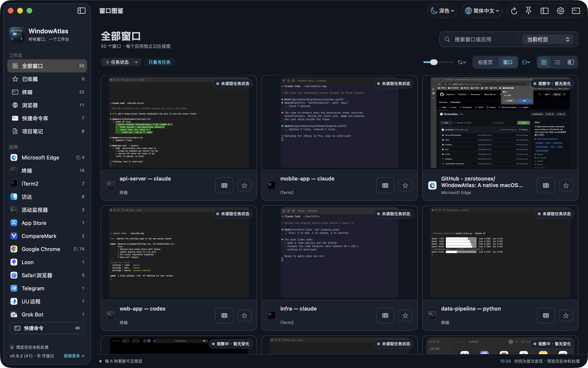588x368 pixels.
Task: Select 终端 workspace with terminal icon
Action: coord(47,92)
